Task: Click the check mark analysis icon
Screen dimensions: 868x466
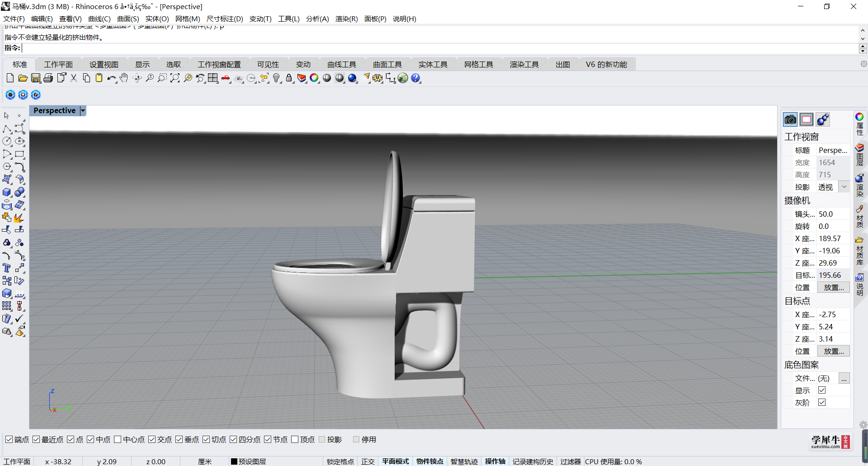Action: point(19,319)
